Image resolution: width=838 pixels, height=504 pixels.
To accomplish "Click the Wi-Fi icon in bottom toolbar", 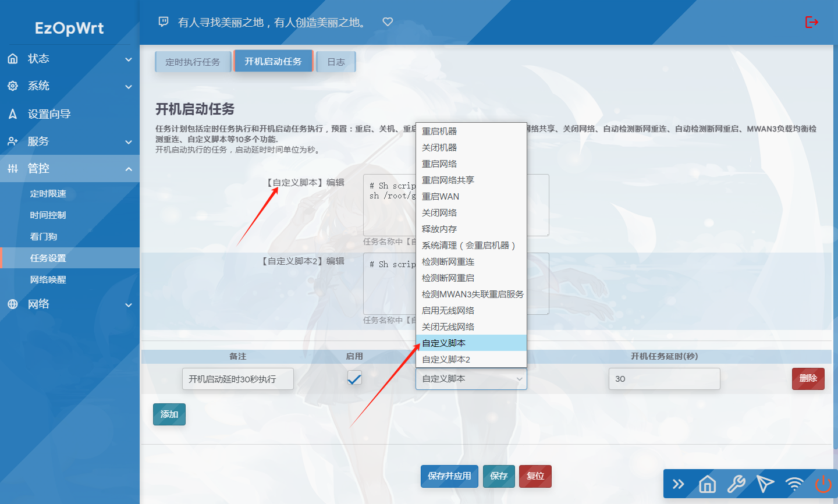I will [x=794, y=484].
